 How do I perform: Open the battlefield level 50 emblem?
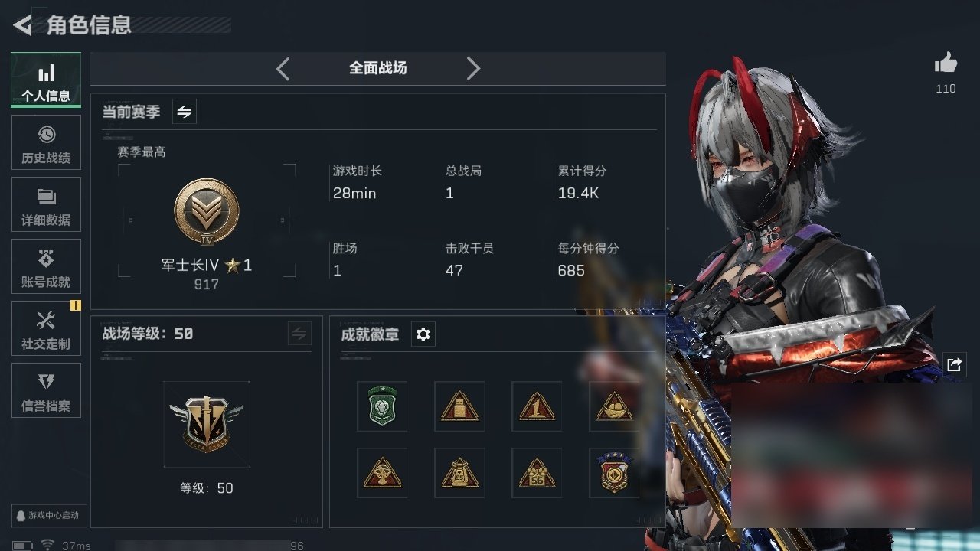(207, 424)
